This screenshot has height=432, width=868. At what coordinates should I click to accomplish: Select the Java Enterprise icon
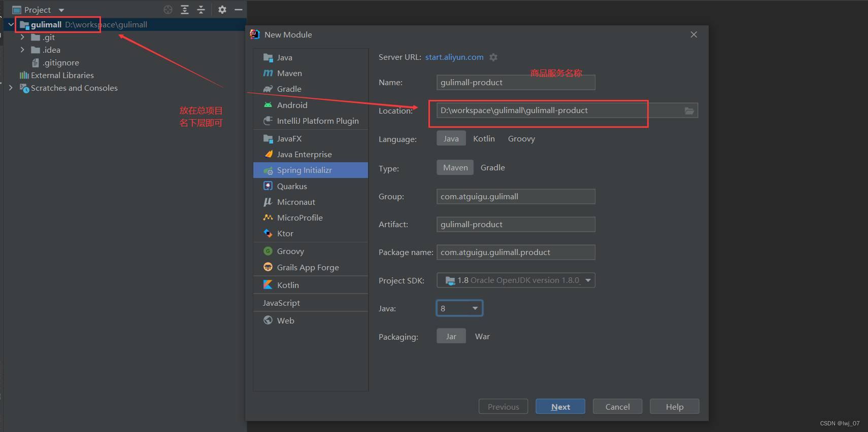pos(268,154)
